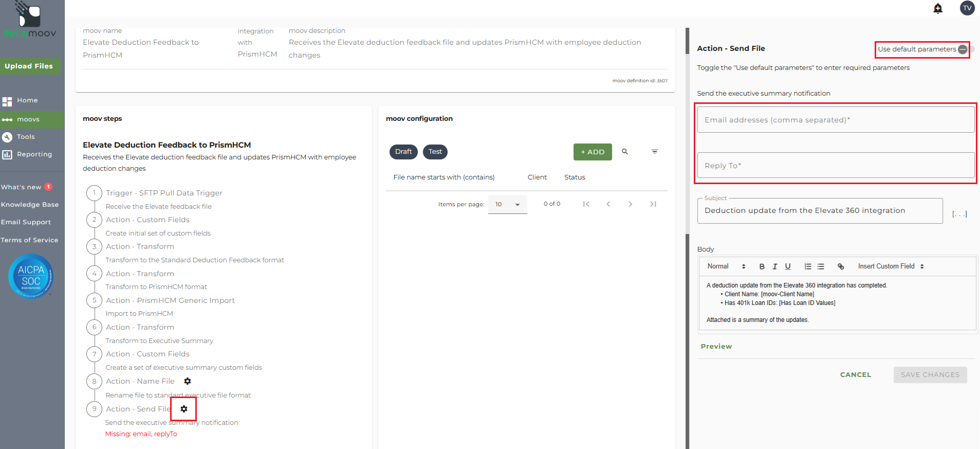Go to previous page of results
980x449 pixels.
tap(608, 204)
